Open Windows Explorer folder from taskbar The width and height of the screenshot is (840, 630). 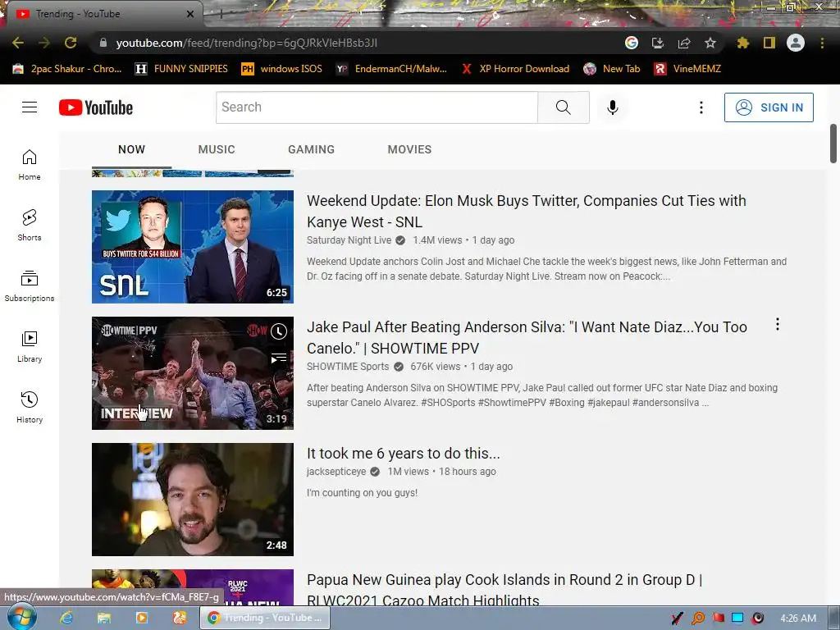click(104, 618)
